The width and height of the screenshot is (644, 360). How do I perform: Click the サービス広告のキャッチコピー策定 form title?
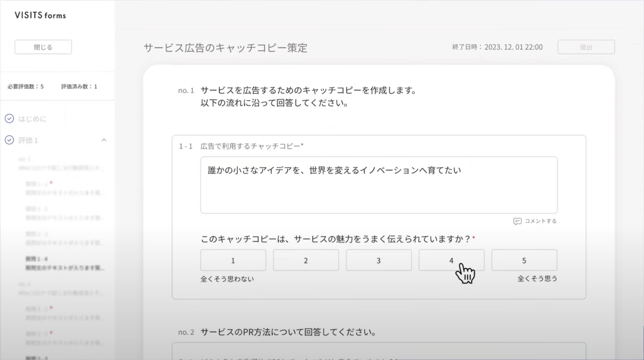click(225, 48)
